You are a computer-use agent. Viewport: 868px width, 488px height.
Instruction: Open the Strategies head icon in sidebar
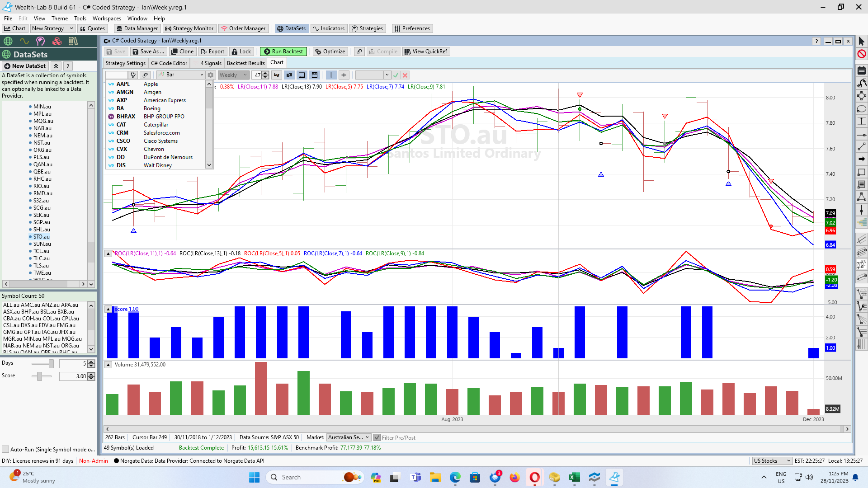41,41
